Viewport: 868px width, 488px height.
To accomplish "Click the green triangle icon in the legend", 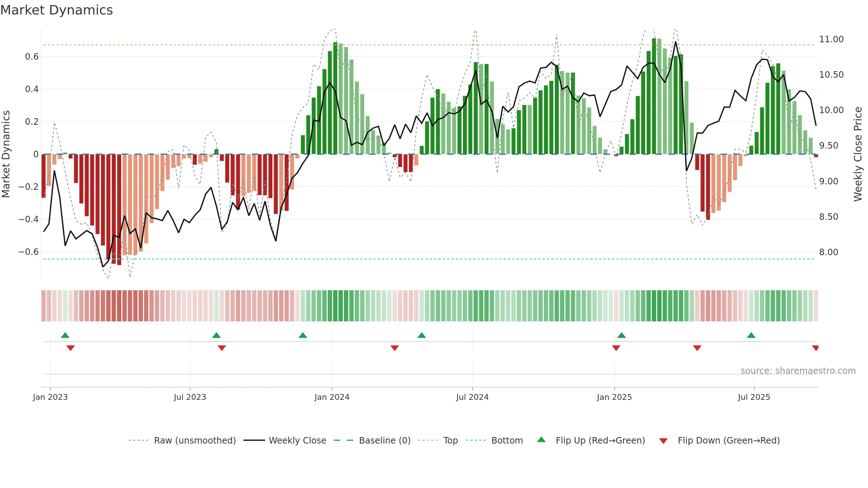I will coord(541,440).
